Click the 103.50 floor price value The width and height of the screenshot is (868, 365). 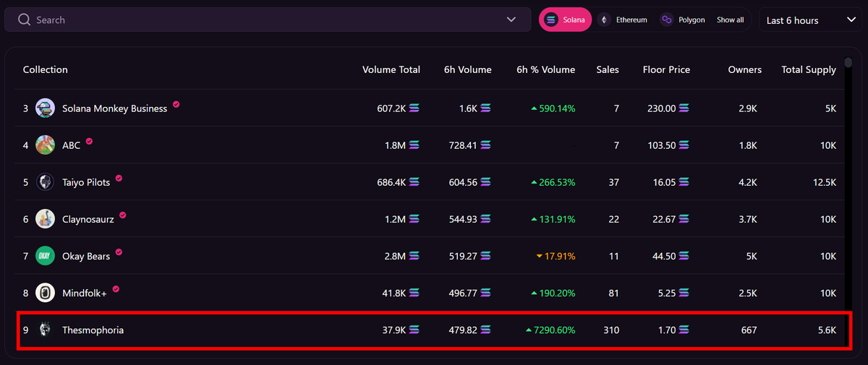662,145
